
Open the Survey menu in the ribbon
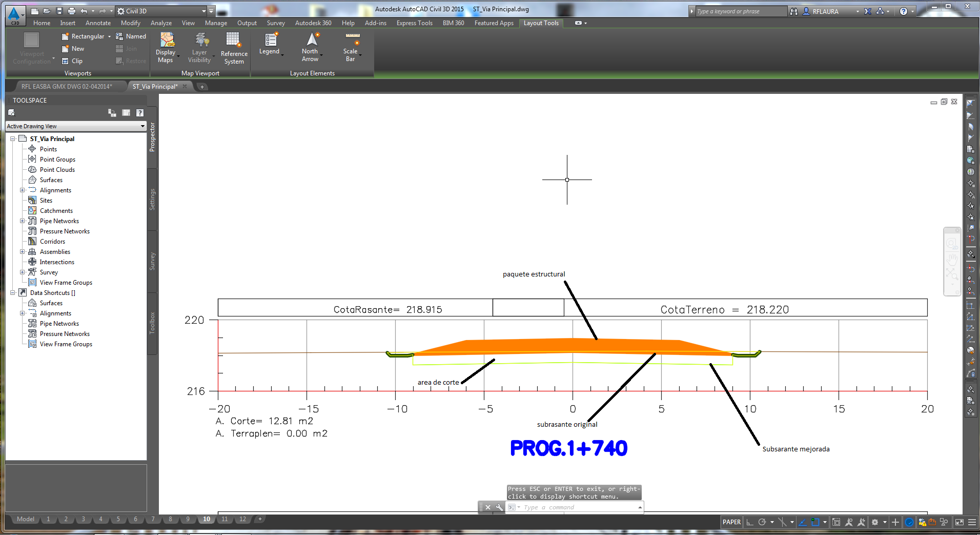click(x=276, y=23)
